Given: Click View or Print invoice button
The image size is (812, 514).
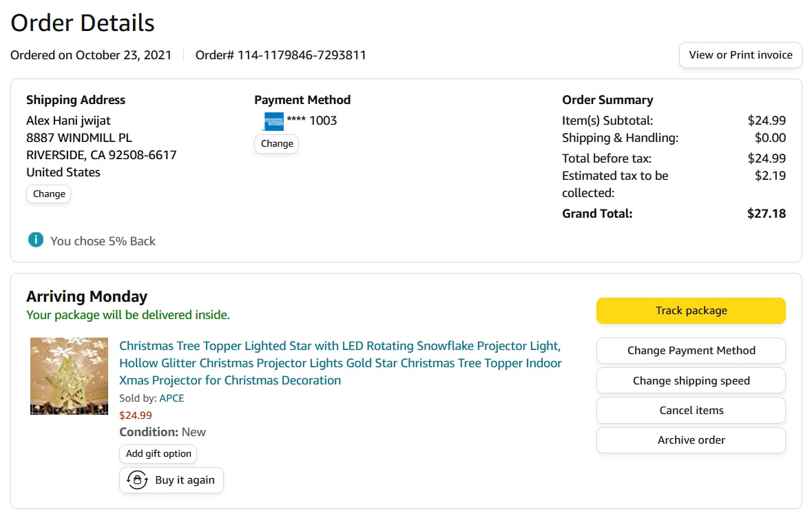Looking at the screenshot, I should coord(740,55).
